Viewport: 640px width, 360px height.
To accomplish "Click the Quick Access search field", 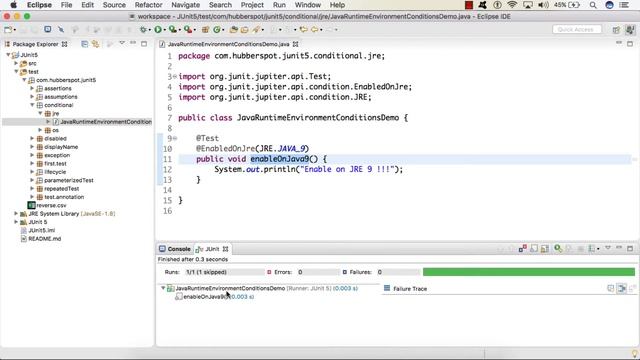I will pos(577,29).
